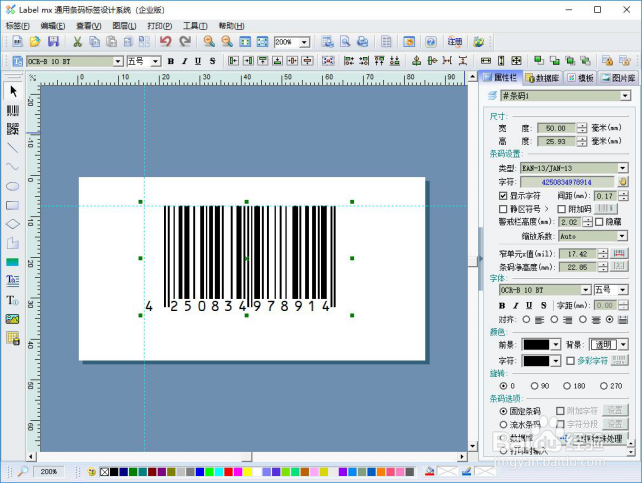
Task: Save the label with floppy disk icon
Action: tap(54, 41)
